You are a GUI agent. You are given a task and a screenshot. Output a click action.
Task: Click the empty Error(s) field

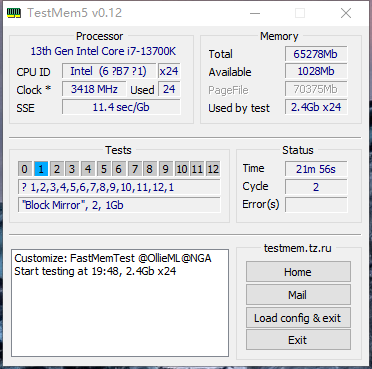(316, 205)
